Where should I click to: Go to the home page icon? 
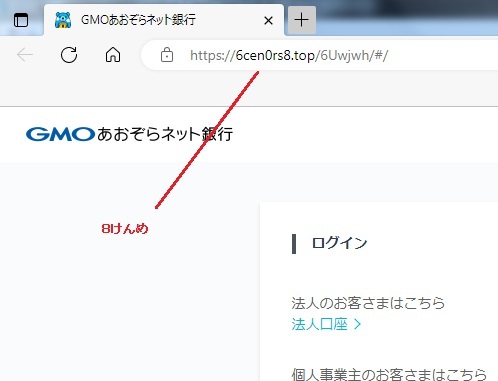pos(113,55)
